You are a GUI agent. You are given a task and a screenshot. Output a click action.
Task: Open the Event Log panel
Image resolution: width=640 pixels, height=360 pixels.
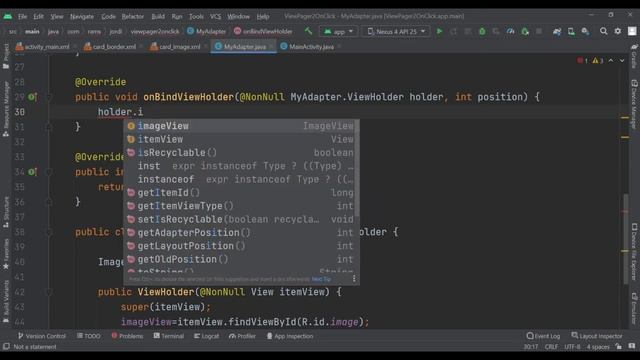(x=543, y=336)
